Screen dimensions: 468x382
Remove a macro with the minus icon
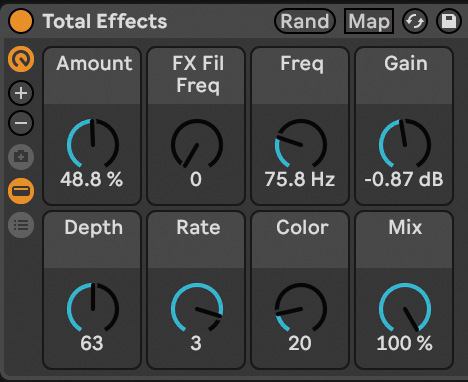21,123
